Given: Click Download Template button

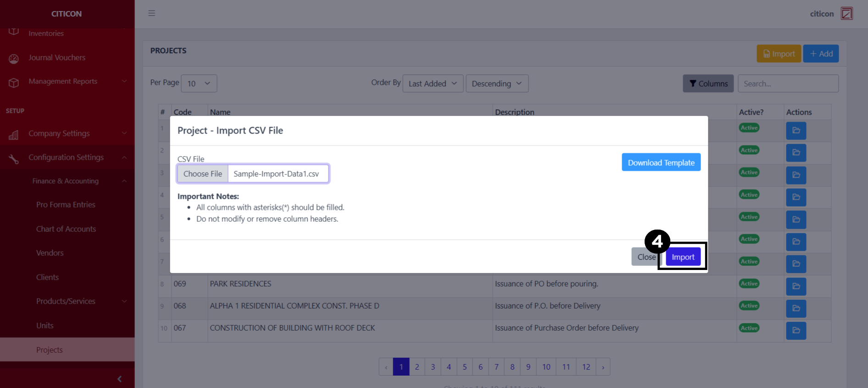Looking at the screenshot, I should pos(661,163).
